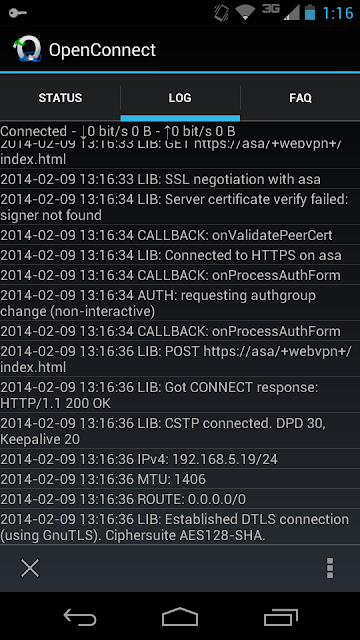Select the 'Server certificate verify failed' log entry
The height and width of the screenshot is (640, 360).
click(x=180, y=207)
